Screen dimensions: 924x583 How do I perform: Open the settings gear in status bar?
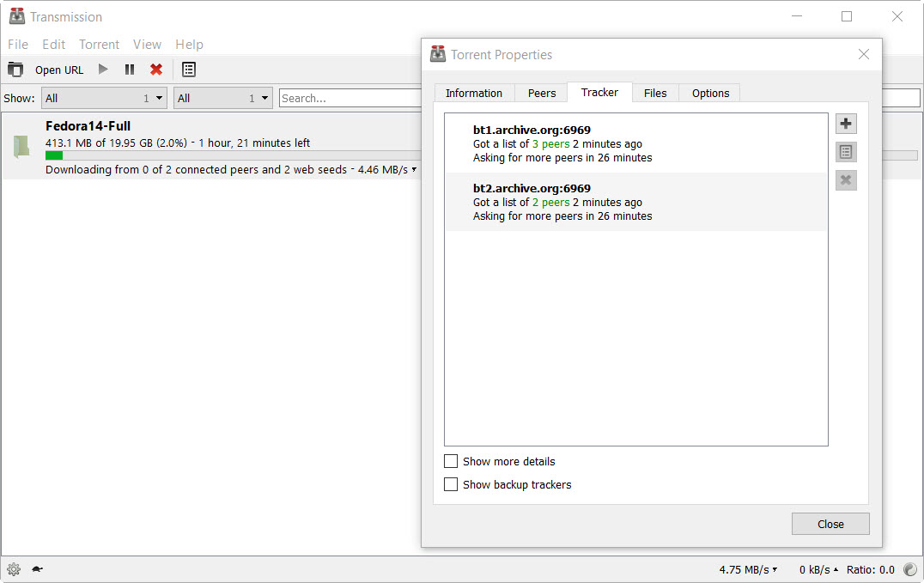(x=14, y=569)
